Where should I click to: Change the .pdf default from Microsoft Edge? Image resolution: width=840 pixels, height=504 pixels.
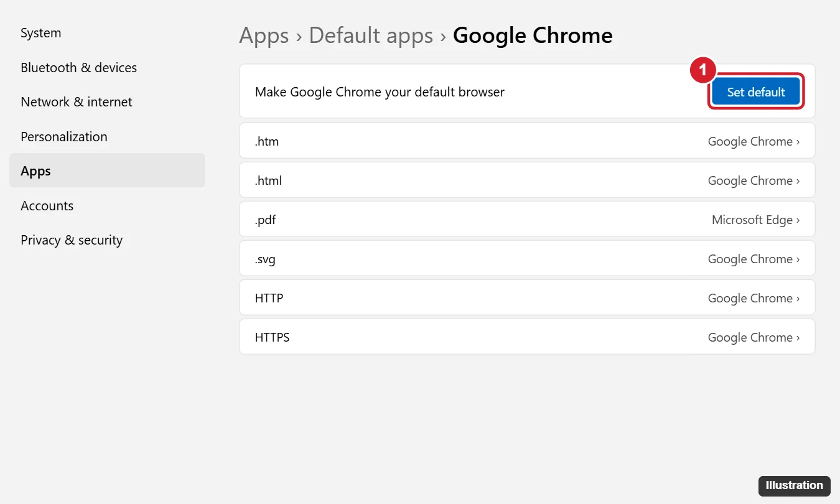[527, 220]
